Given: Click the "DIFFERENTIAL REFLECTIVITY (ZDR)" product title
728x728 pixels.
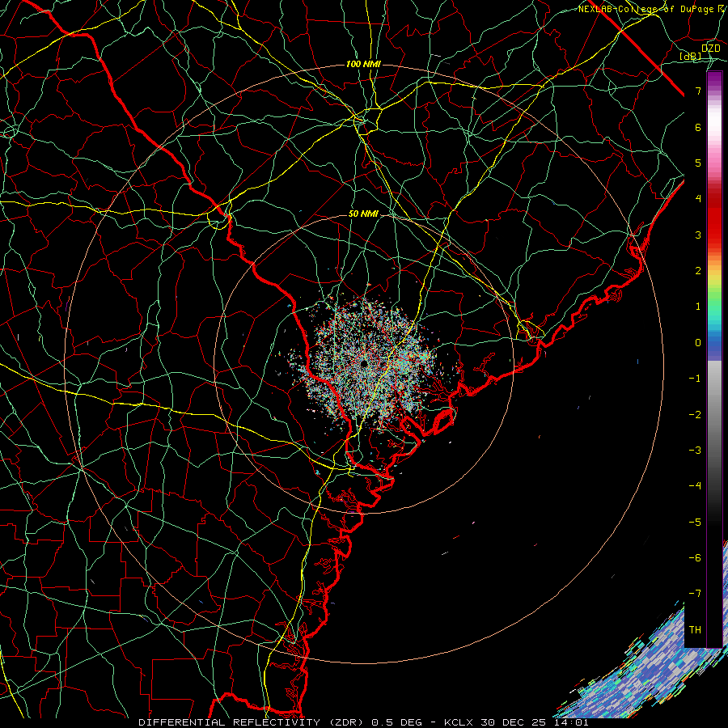Looking at the screenshot, I should [x=252, y=722].
